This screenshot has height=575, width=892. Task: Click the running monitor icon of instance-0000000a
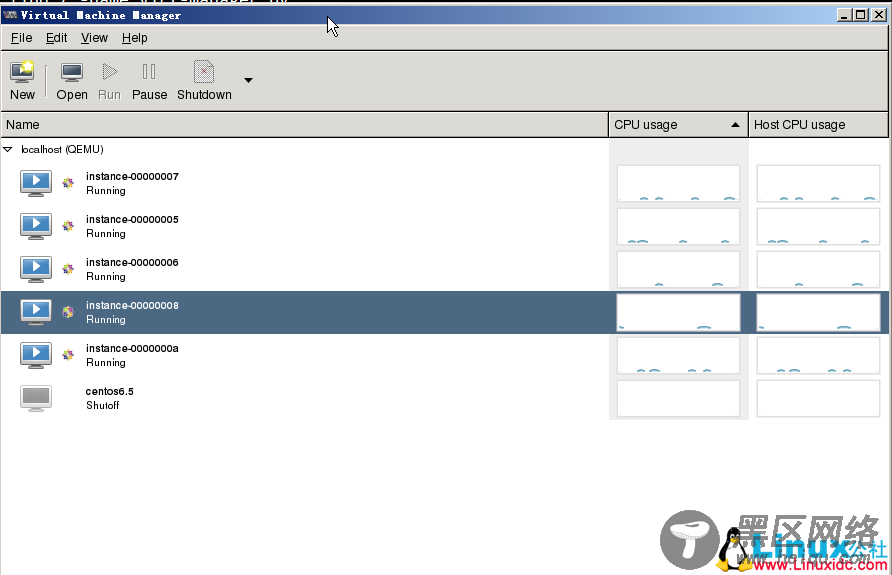(36, 355)
